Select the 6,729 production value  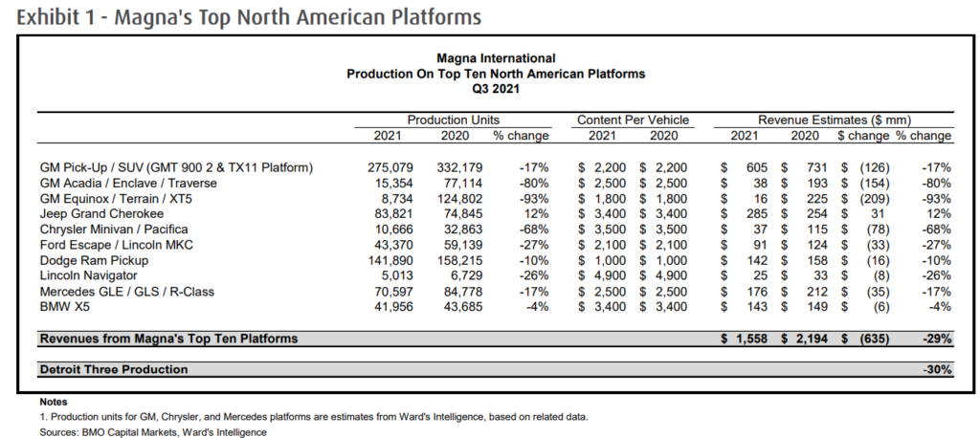466,275
